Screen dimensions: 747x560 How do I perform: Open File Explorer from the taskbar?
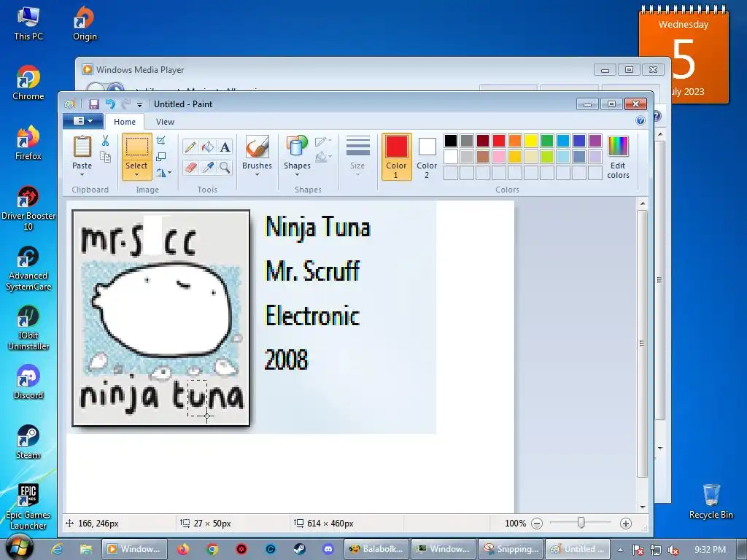tap(86, 549)
